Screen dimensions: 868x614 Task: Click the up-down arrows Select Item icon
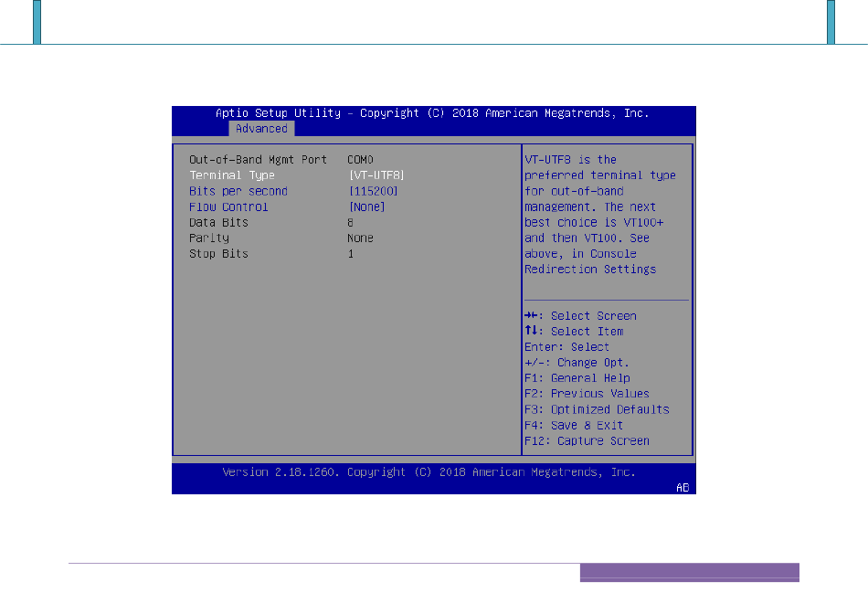[531, 331]
